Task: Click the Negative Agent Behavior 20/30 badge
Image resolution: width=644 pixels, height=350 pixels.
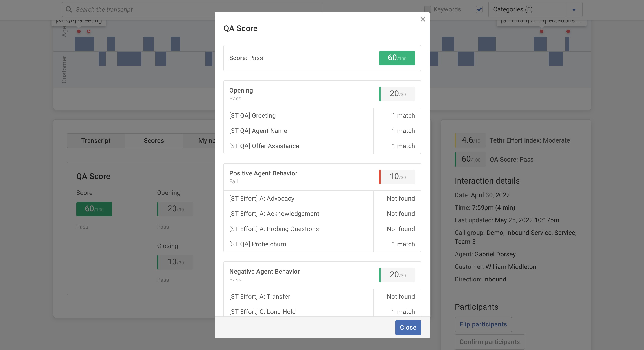Action: [x=397, y=275]
